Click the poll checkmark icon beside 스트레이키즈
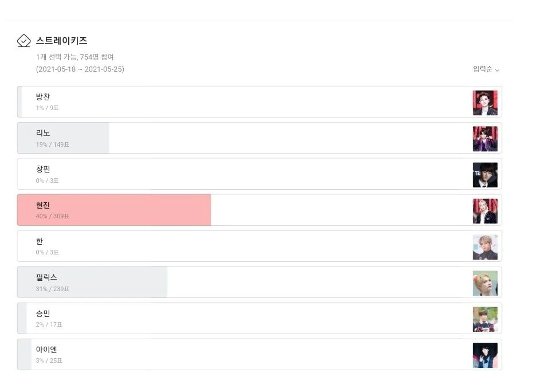 (24, 41)
